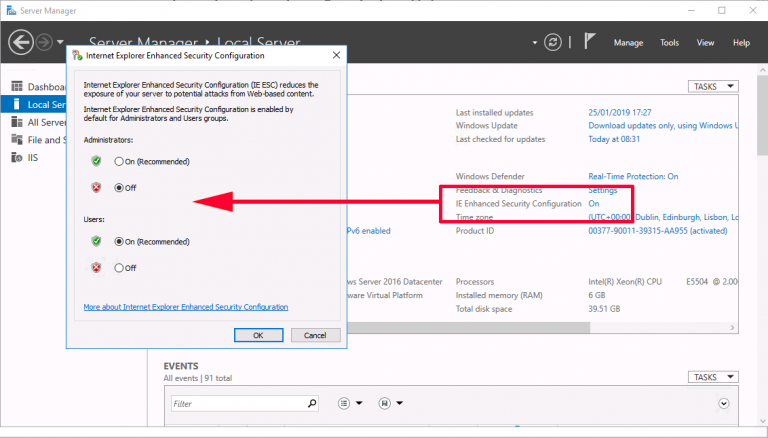The height and width of the screenshot is (438, 768).
Task: Select Local Server in the sidebar
Action: (33, 104)
